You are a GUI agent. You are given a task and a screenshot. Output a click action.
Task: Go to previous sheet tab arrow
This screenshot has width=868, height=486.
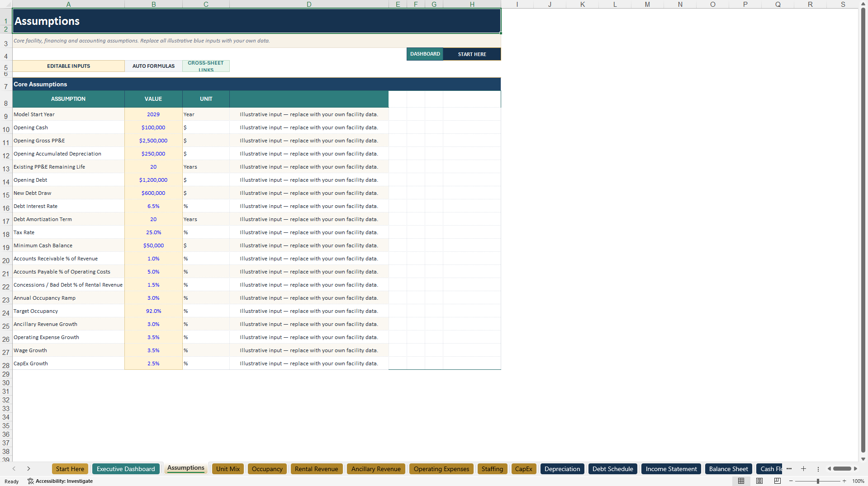14,469
